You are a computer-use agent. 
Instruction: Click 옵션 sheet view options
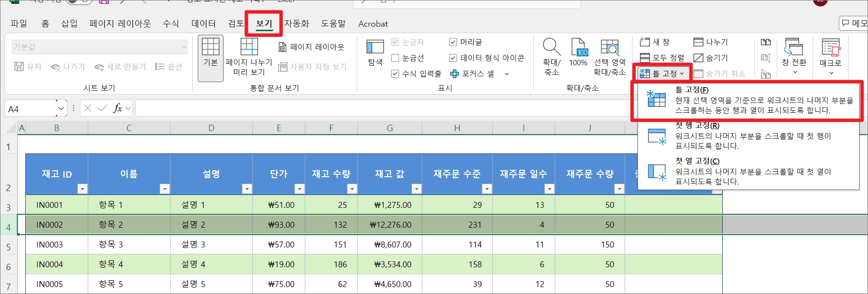[169, 67]
